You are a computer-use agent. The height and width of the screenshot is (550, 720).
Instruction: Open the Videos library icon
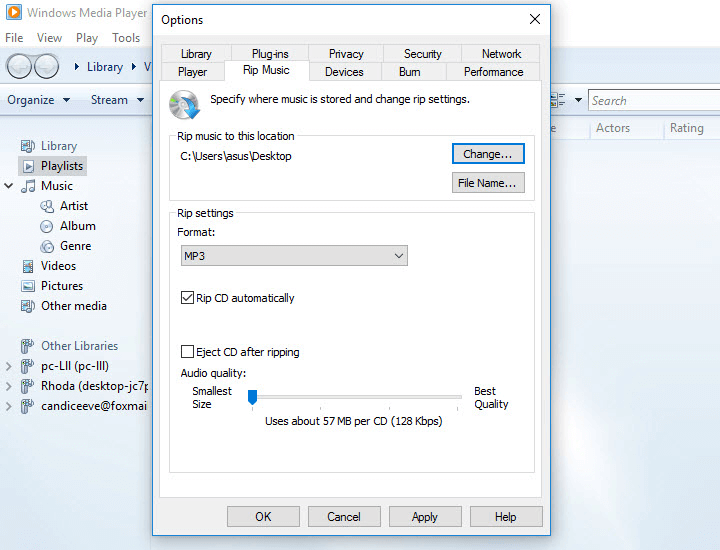tap(28, 266)
